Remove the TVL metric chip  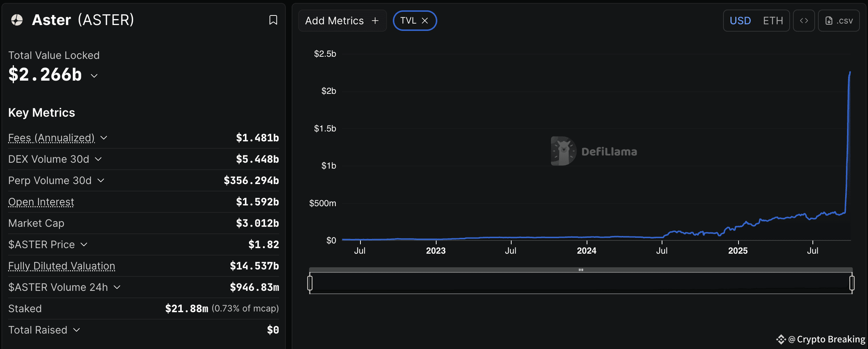425,21
